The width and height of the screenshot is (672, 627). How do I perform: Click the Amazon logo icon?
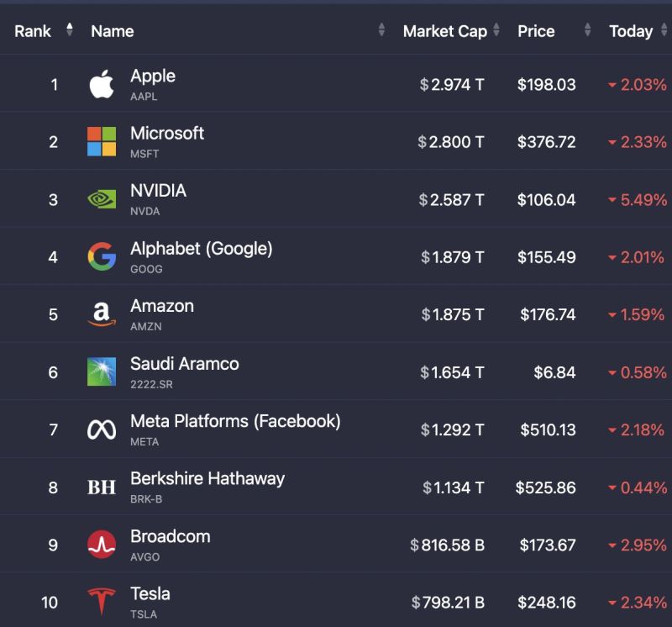[102, 314]
